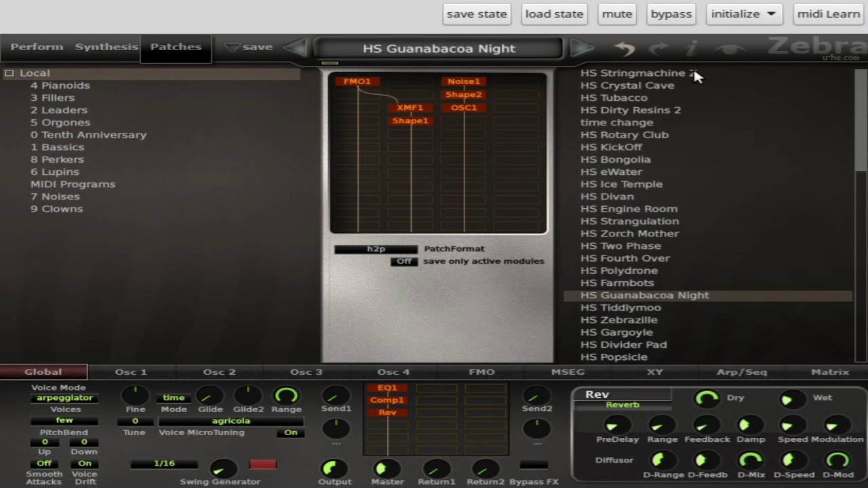Click the bypass button
The image size is (868, 488).
(x=671, y=14)
